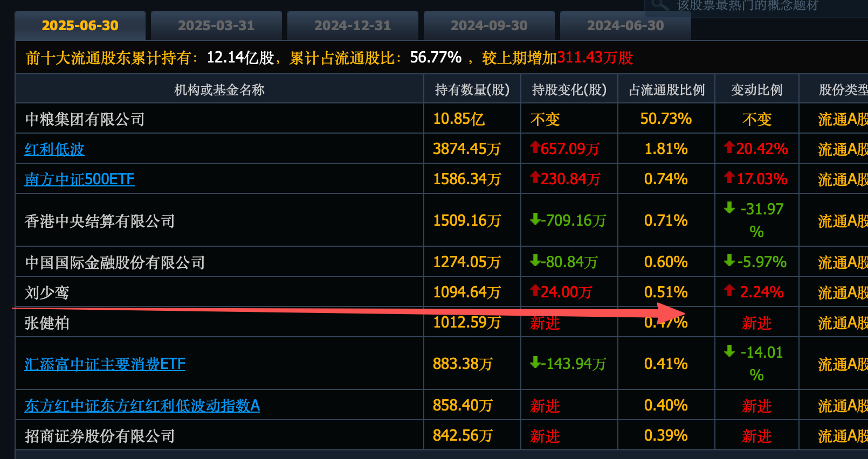This screenshot has width=868, height=459.
Task: Open the 南方中证500ETF link
Action: tap(80, 179)
